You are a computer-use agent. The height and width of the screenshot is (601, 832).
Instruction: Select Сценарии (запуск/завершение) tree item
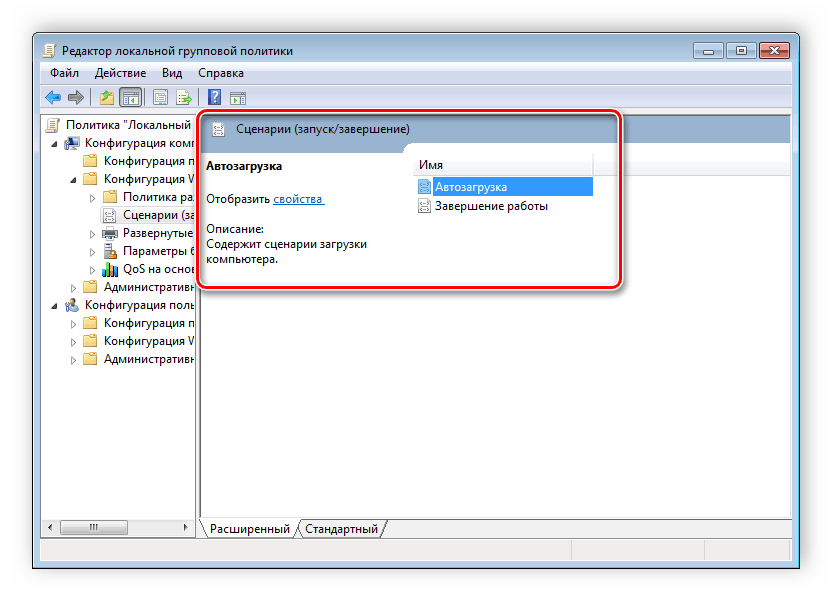(x=159, y=215)
